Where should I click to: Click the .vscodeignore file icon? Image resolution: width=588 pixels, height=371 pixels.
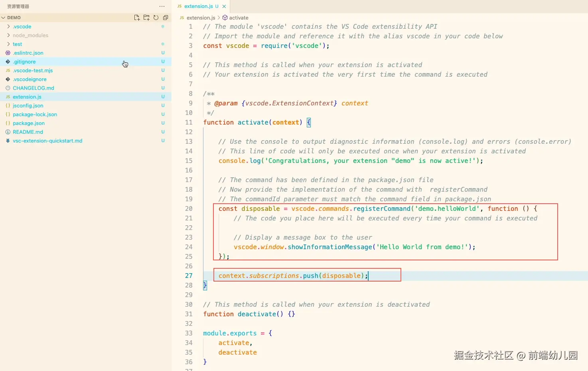[x=8, y=79]
